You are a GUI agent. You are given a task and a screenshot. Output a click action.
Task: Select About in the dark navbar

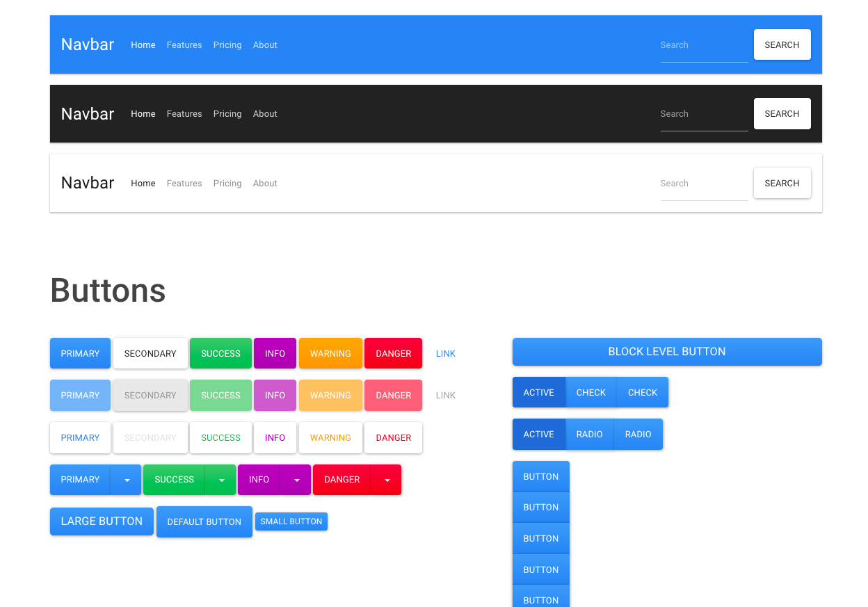click(265, 113)
